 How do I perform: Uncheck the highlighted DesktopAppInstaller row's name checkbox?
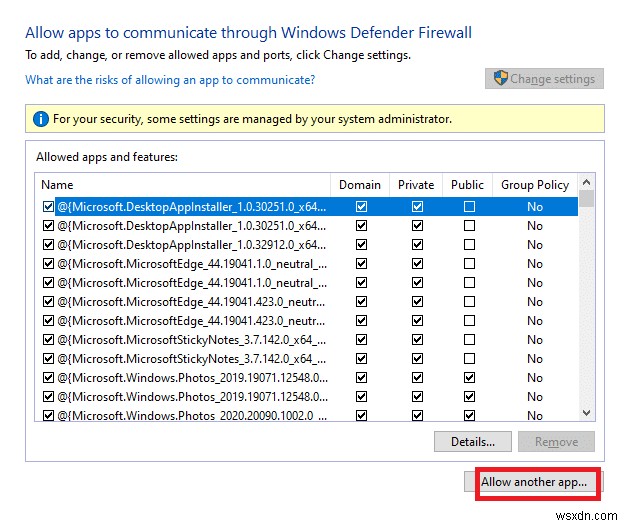(48, 207)
